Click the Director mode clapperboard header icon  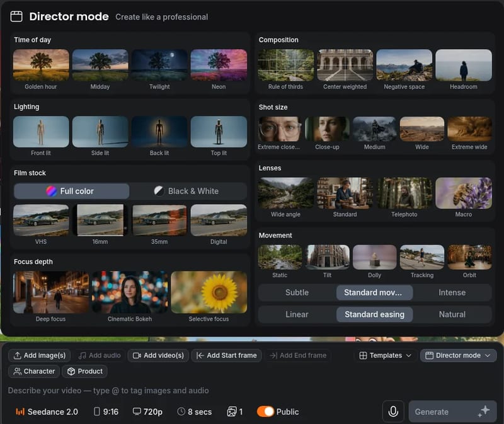pos(16,16)
